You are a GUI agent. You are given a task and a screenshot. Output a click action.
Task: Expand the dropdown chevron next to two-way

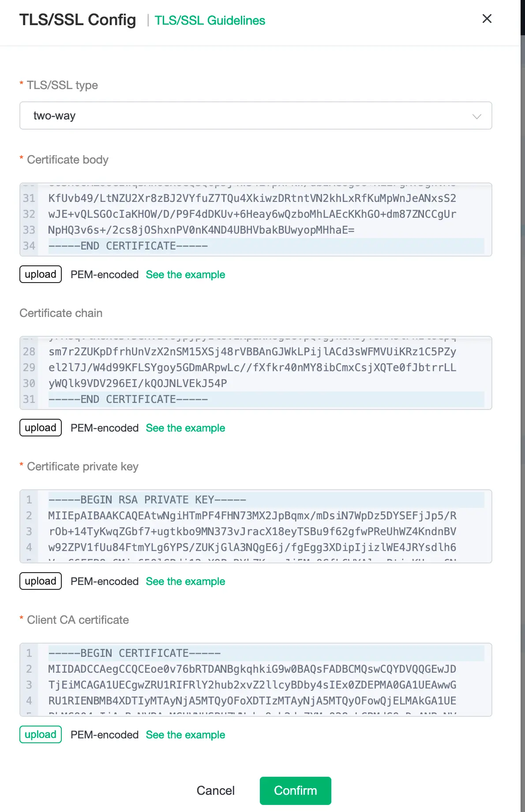[x=476, y=116]
